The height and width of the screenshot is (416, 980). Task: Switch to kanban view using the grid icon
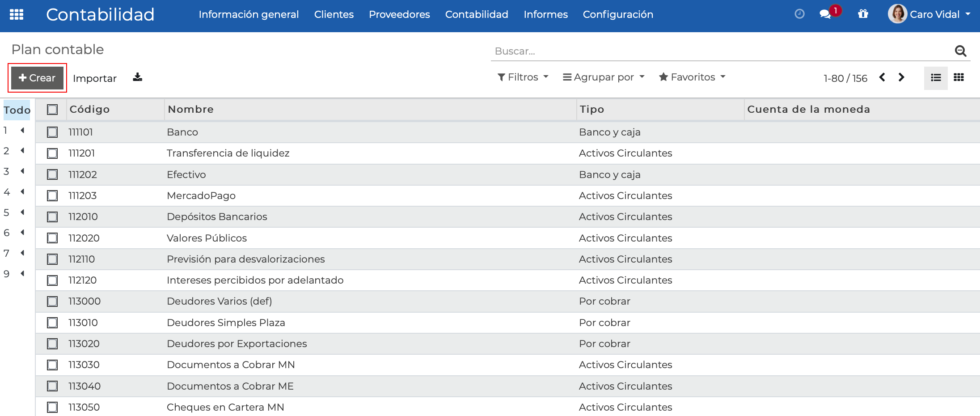point(959,77)
